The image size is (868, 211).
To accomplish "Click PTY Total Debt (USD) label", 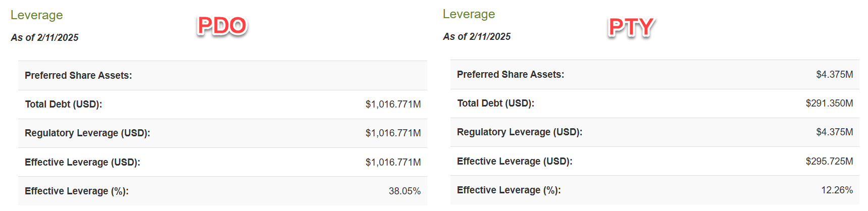I will point(495,103).
